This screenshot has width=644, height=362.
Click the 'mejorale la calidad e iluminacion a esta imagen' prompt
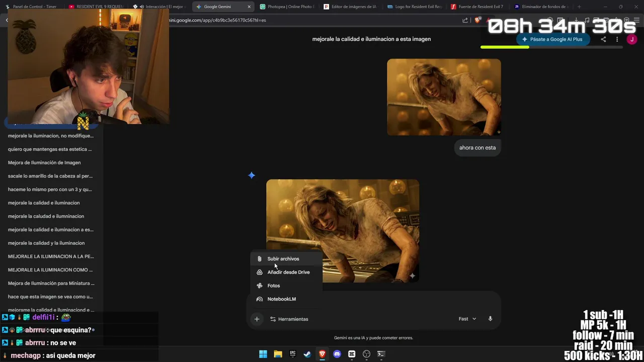(x=371, y=39)
